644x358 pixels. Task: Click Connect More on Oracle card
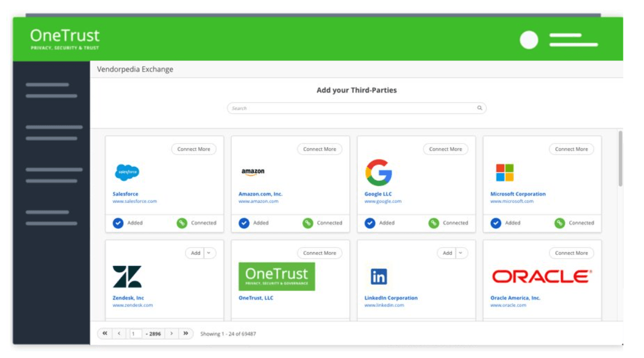point(571,253)
